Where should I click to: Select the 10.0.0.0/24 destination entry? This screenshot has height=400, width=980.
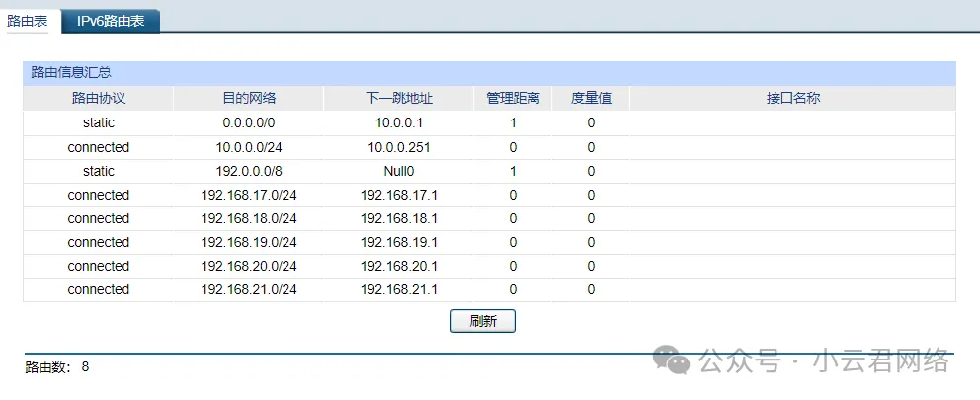tap(249, 147)
